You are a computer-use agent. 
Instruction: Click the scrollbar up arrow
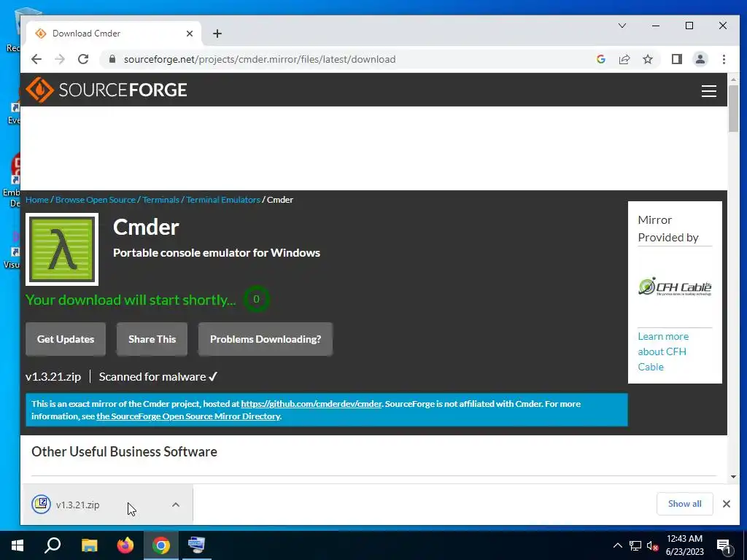tap(733, 79)
